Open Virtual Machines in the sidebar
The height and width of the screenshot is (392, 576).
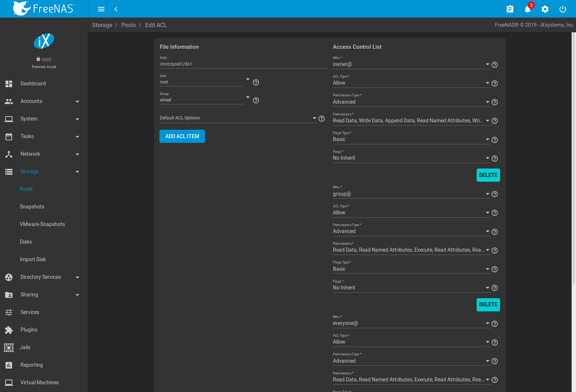pos(44,382)
